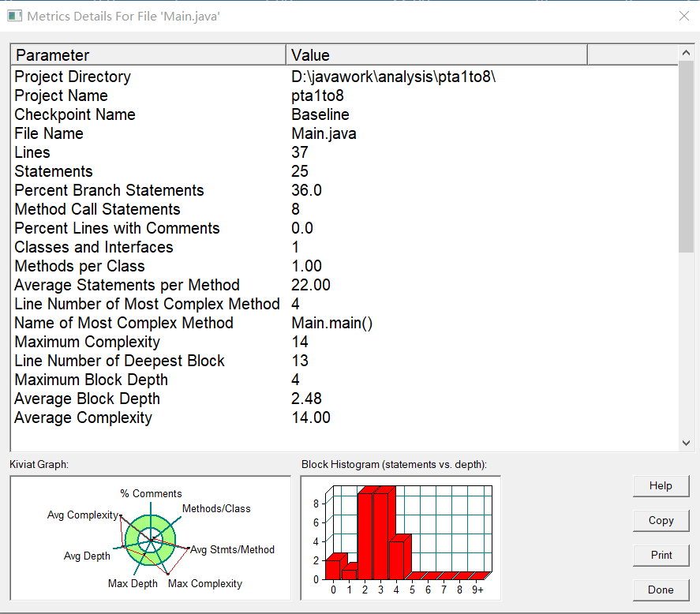Screen dimensions: 700x614
Task: Select Percent Lines with Comments row
Action: 344,228
